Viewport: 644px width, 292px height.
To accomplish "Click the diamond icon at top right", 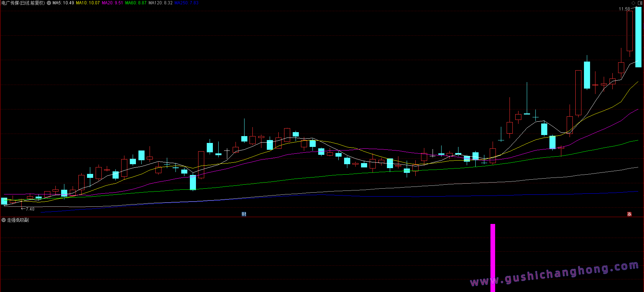I will pyautogui.click(x=633, y=3).
